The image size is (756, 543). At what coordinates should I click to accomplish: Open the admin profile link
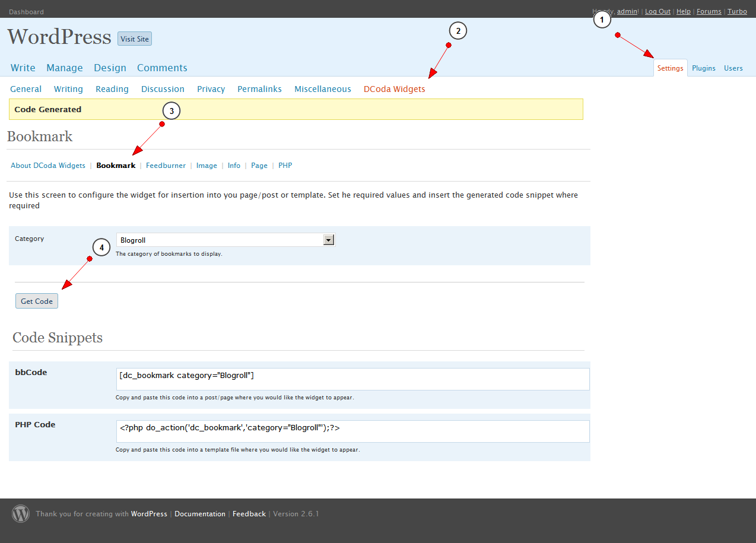pyautogui.click(x=627, y=11)
